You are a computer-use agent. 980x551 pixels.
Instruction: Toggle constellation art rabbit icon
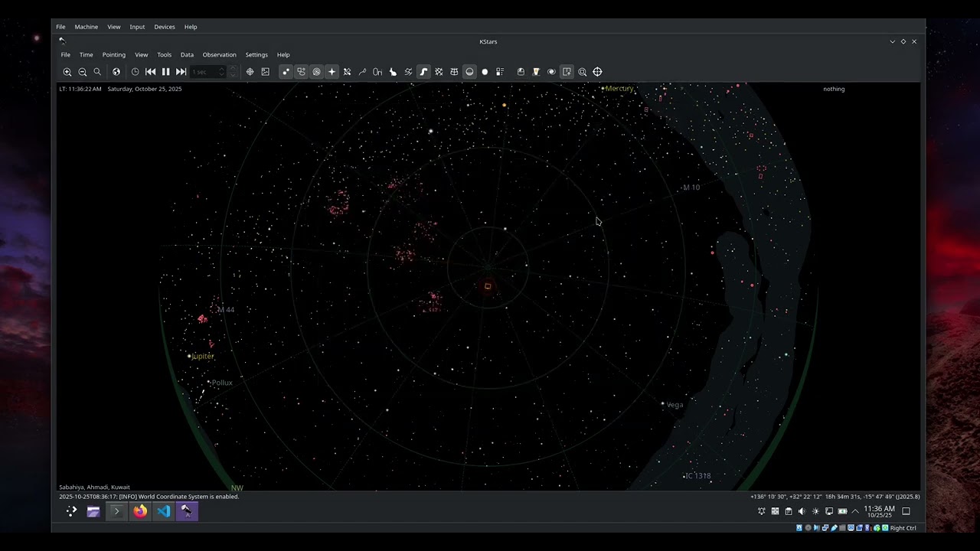coord(393,72)
